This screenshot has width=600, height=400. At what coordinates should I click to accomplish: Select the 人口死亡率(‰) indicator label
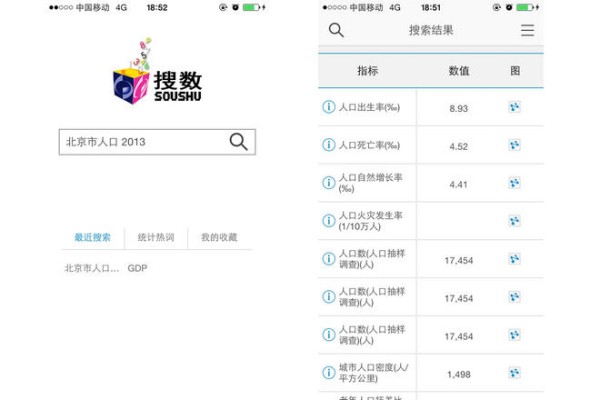pos(369,145)
